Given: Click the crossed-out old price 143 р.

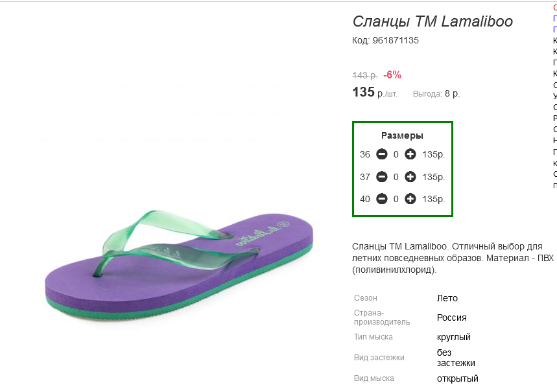Looking at the screenshot, I should [x=365, y=75].
